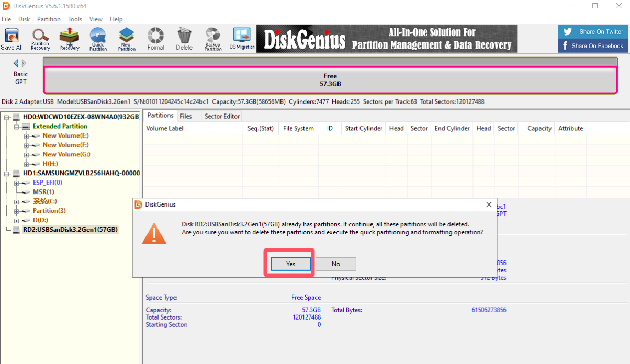
Task: Create a partition with New Partition icon
Action: [126, 39]
